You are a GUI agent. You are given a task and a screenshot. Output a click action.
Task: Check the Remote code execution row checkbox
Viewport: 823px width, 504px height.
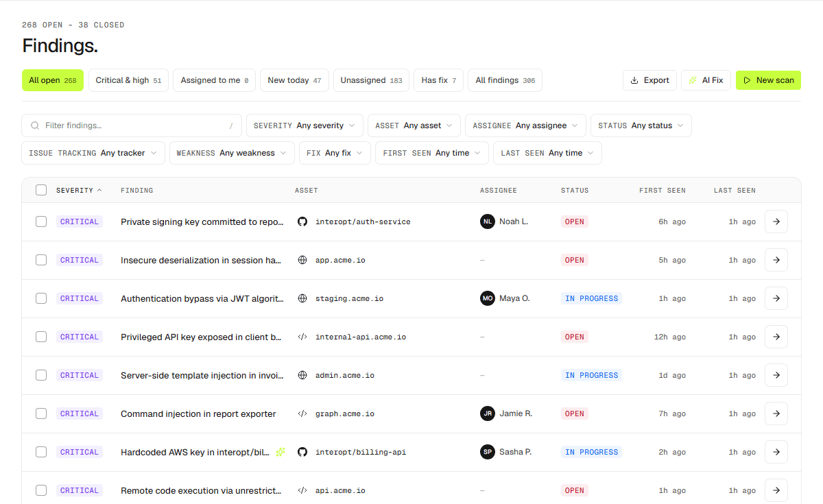41,490
